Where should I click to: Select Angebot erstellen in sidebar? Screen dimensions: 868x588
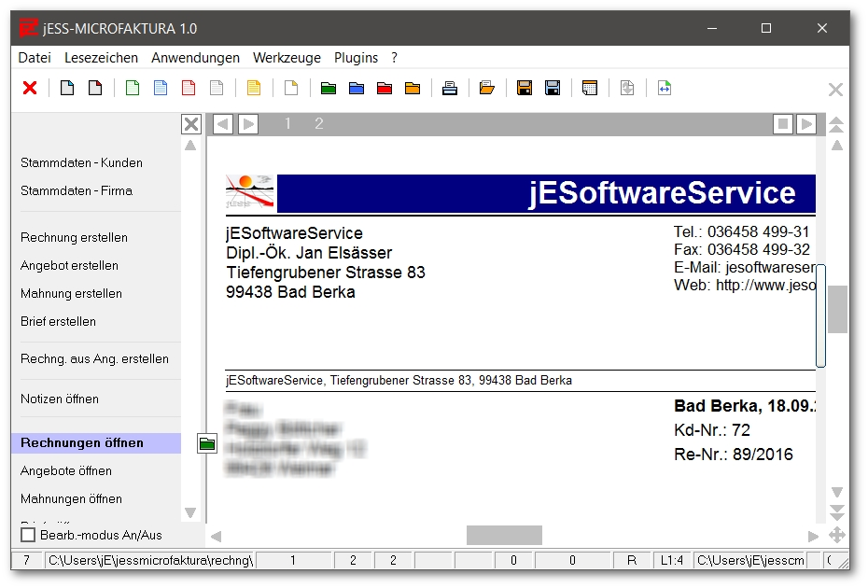(x=69, y=266)
